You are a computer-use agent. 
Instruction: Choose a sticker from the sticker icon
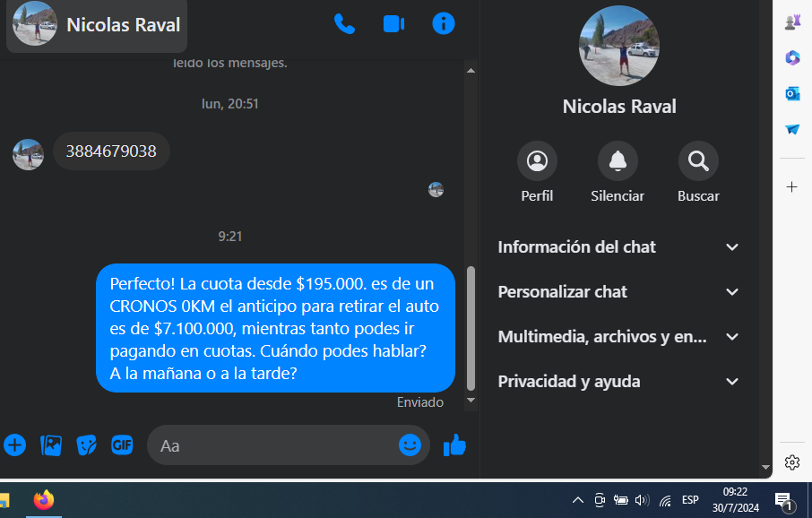click(x=86, y=445)
